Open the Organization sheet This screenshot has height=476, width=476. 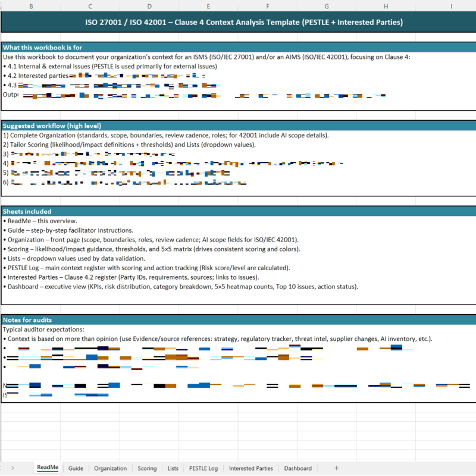pyautogui.click(x=110, y=468)
